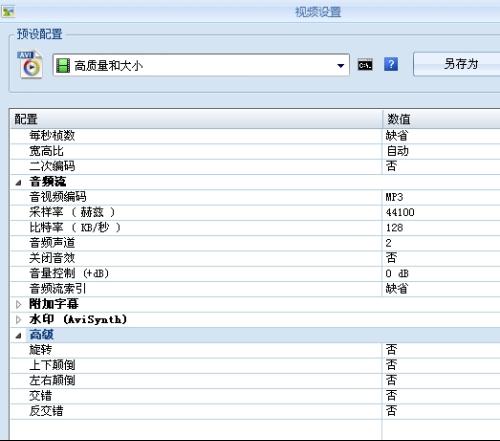The height and width of the screenshot is (441, 500).
Task: Click the 否 value for 交错
Action: click(391, 396)
